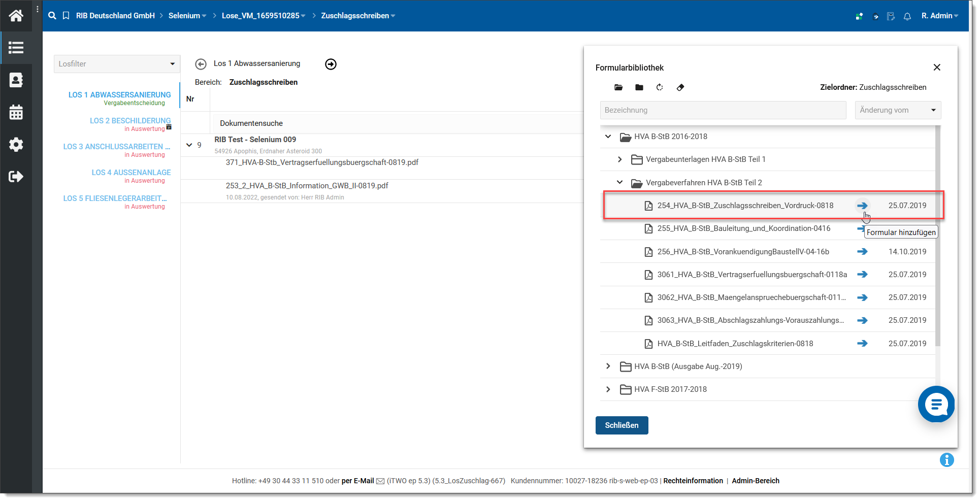
Task: Open the notifications bell
Action: [907, 16]
